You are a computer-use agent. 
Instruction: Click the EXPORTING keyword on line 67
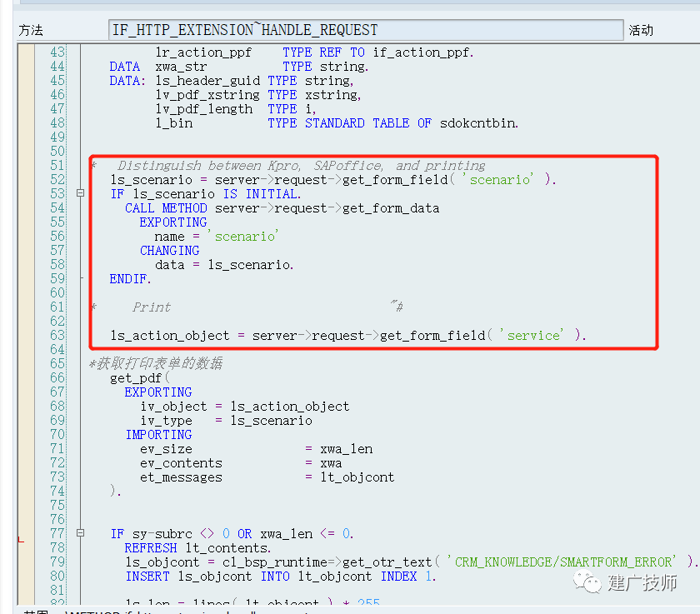click(158, 392)
